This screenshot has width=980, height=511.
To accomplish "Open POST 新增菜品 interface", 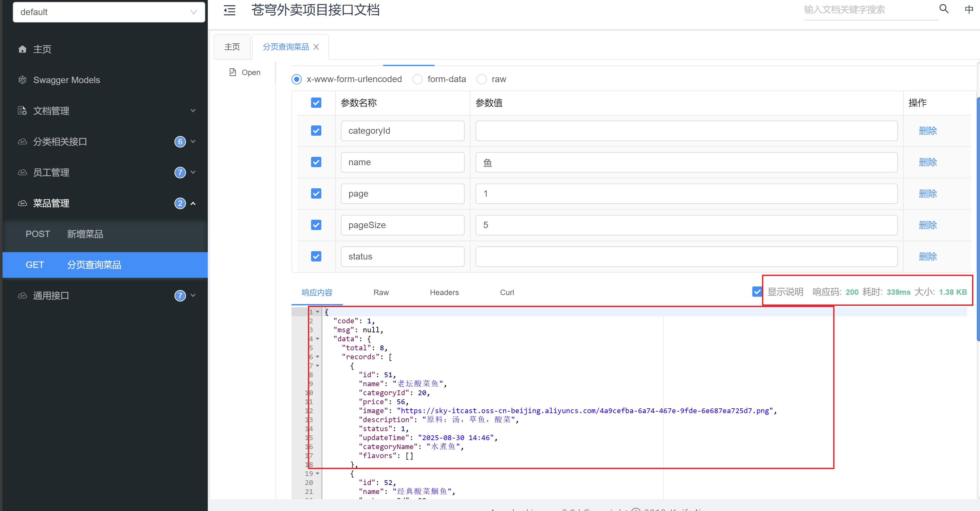I will coord(85,234).
